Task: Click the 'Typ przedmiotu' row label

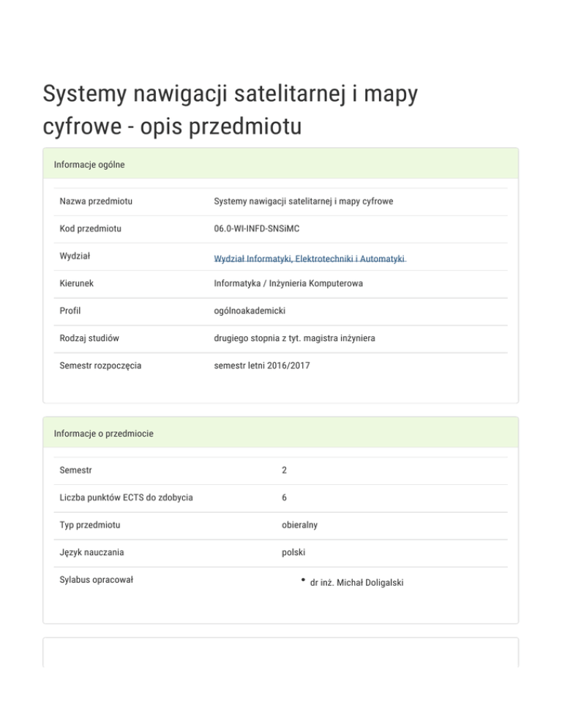Action: pyautogui.click(x=90, y=525)
